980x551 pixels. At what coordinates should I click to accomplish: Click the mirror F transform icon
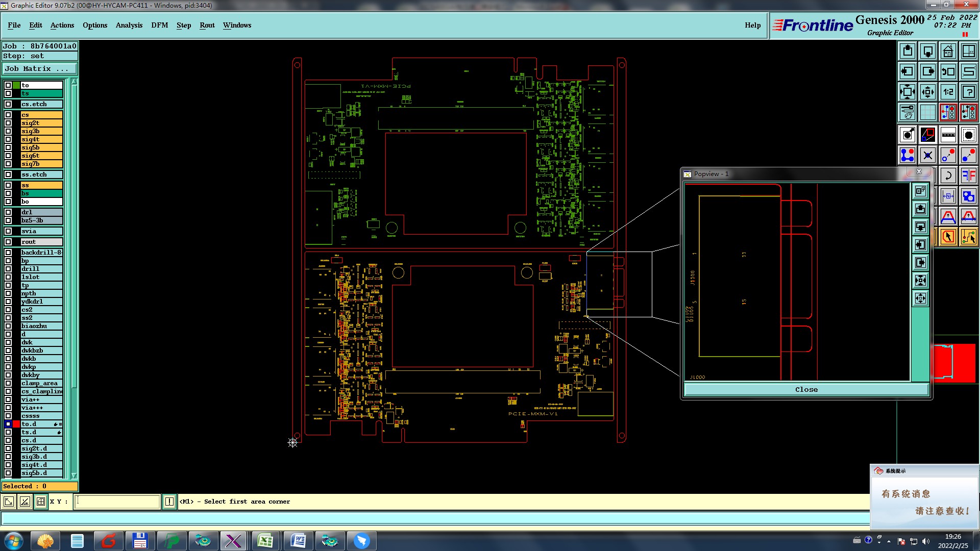968,176
